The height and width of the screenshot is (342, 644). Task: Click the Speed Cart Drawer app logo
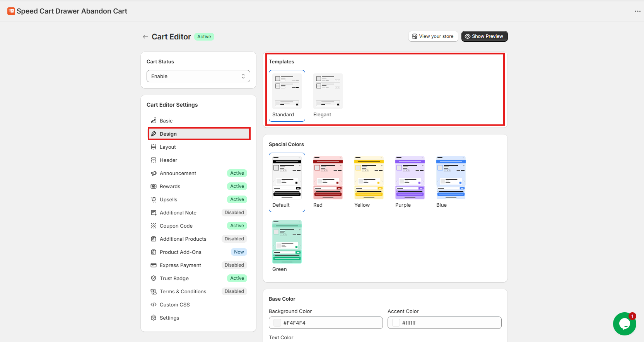click(x=11, y=11)
